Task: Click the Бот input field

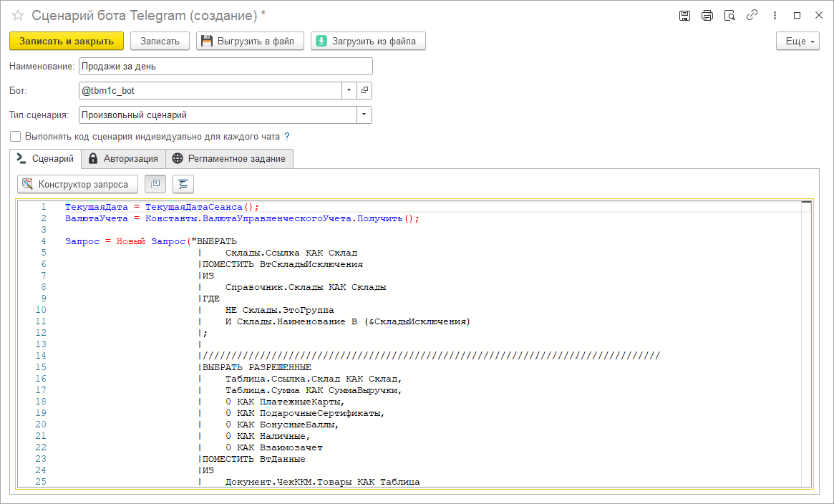Action: point(210,90)
